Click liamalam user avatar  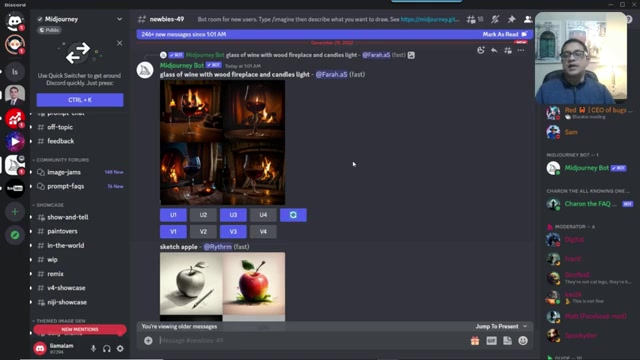tap(40, 349)
